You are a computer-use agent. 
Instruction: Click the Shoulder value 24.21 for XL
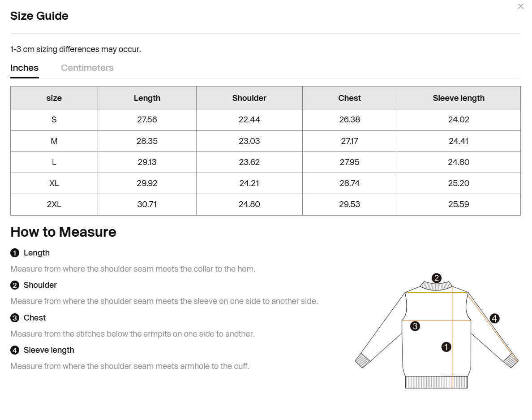point(249,183)
